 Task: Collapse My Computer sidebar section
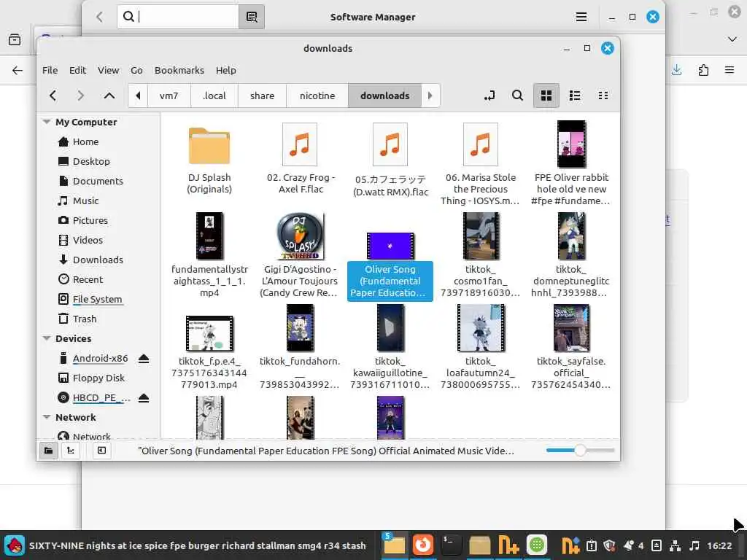point(47,122)
